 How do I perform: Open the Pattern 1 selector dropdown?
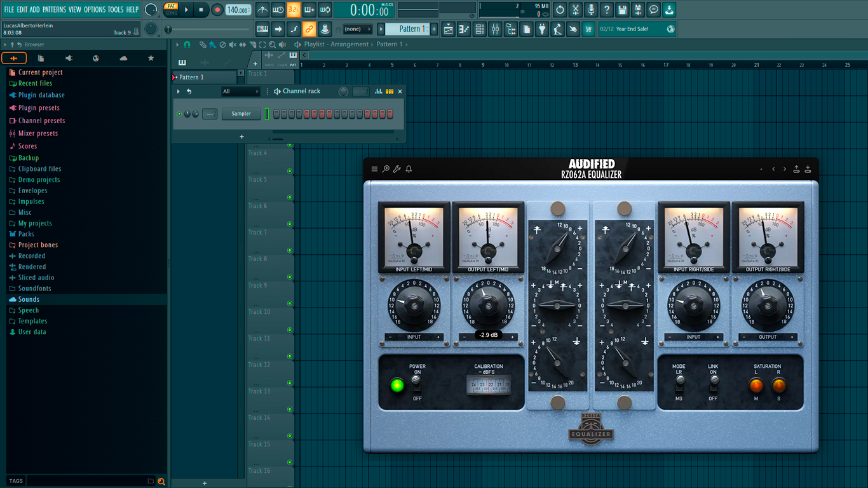point(408,29)
